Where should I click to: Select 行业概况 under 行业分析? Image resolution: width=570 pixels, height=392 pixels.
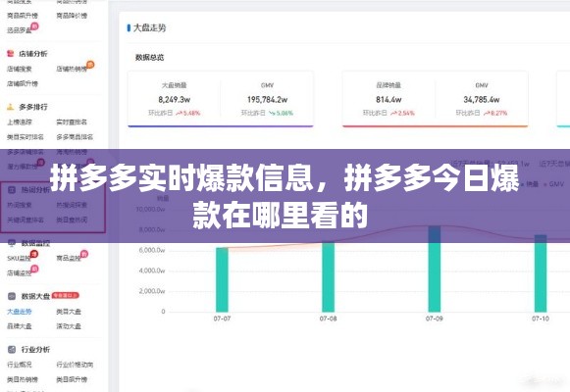(20, 365)
